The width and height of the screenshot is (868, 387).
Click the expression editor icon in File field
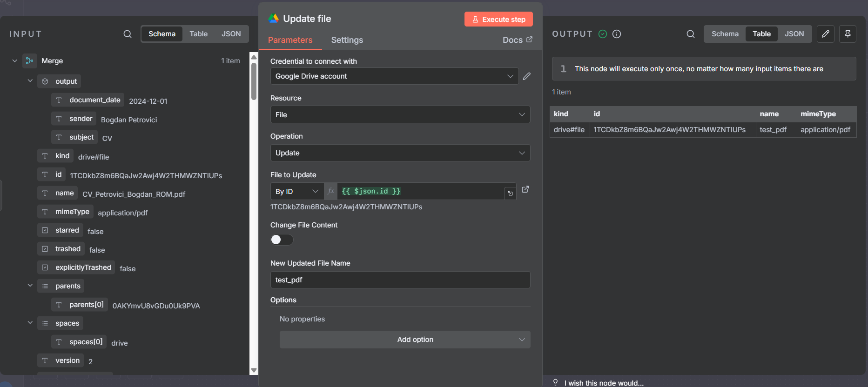coord(510,193)
